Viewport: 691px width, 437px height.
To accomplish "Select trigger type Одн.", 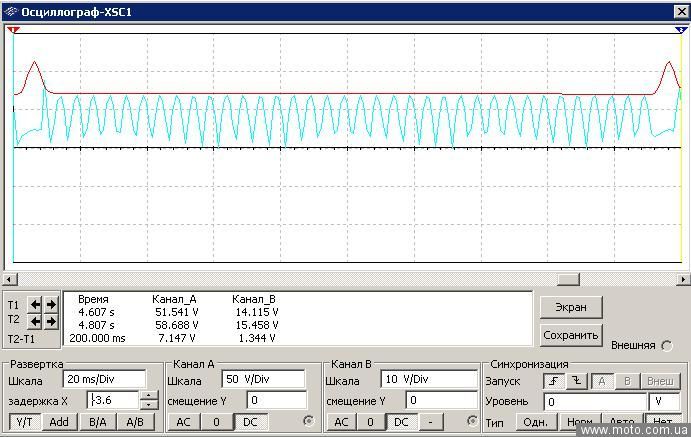I will coord(535,422).
